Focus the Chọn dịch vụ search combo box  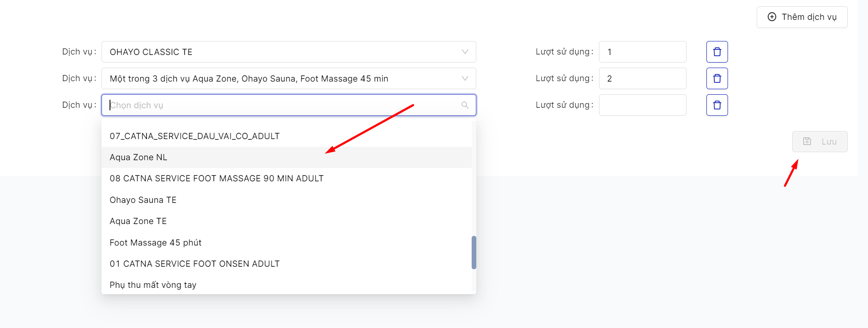coord(283,105)
